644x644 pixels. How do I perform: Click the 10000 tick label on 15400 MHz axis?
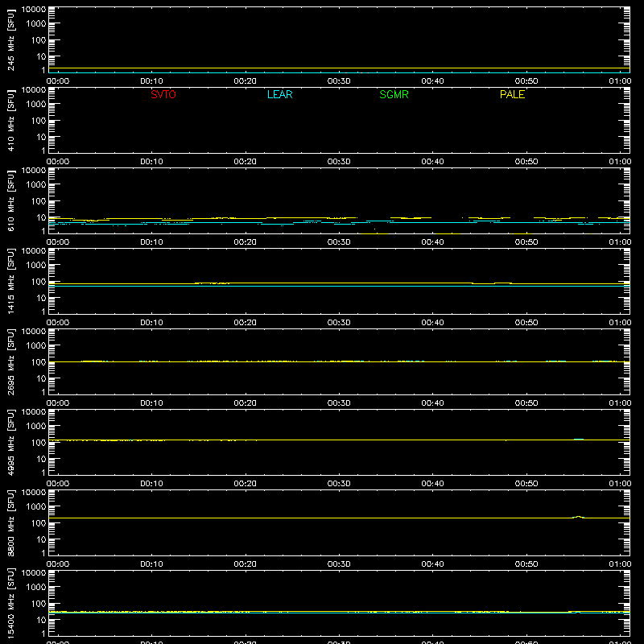(x=34, y=573)
